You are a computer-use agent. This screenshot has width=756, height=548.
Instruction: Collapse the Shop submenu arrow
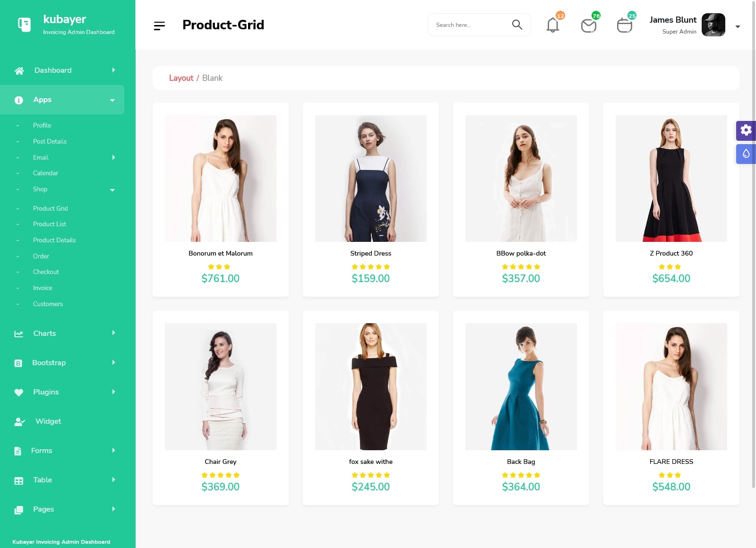coord(112,190)
